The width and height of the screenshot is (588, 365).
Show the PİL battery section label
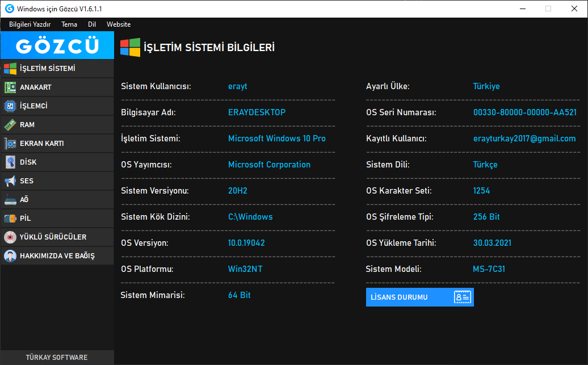pos(25,219)
